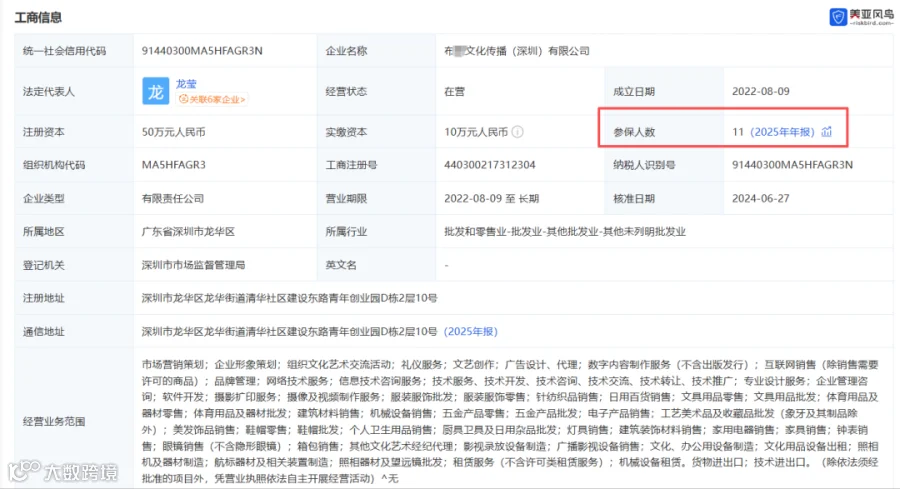Viewport: 900px width, 489px height.
Task: Select address text in 通信地址 row
Action: 289,332
